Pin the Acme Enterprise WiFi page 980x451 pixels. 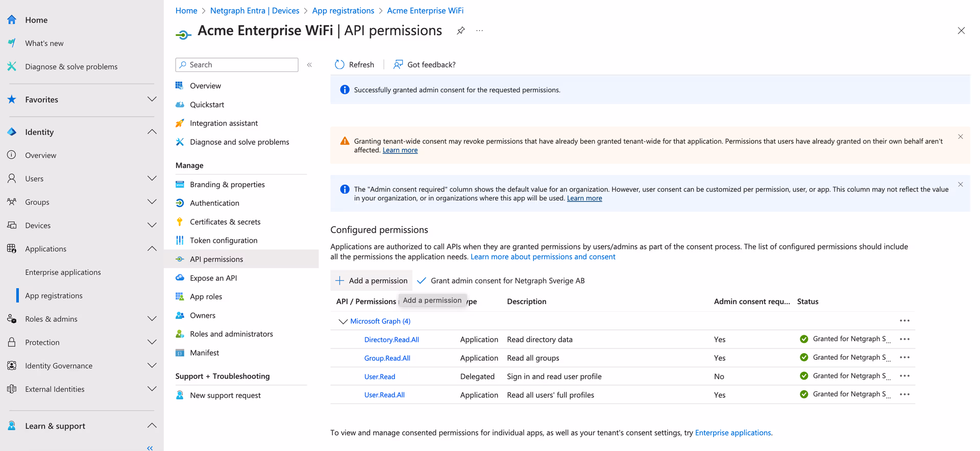click(x=460, y=31)
